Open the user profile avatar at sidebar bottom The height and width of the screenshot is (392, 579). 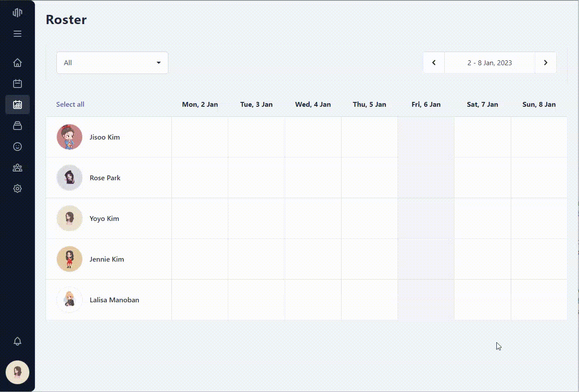pos(17,372)
